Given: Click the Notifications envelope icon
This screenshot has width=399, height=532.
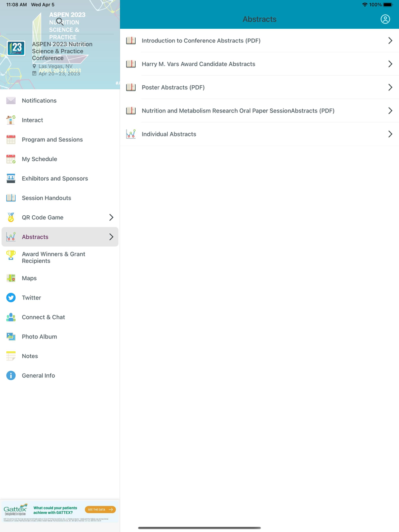Looking at the screenshot, I should pyautogui.click(x=11, y=100).
